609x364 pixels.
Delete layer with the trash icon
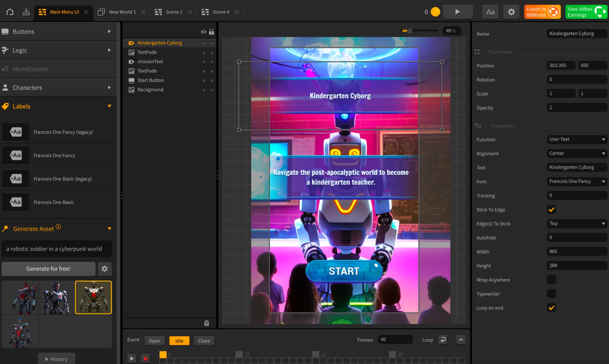pyautogui.click(x=206, y=323)
